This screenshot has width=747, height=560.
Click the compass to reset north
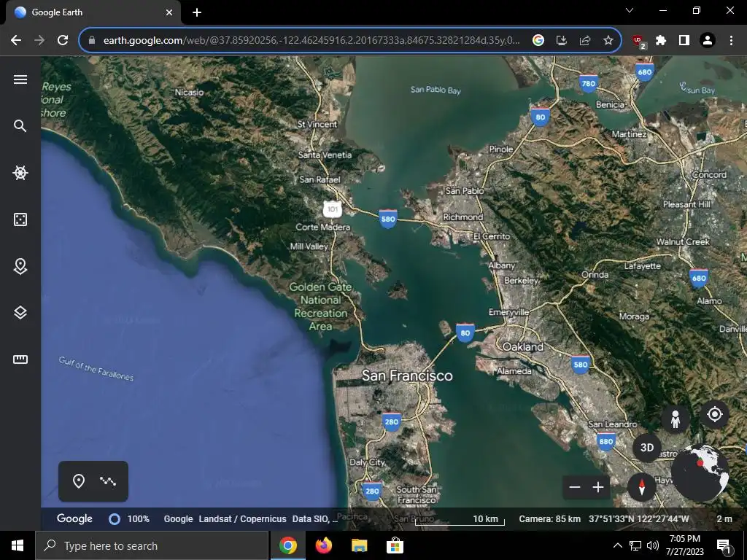click(x=642, y=487)
